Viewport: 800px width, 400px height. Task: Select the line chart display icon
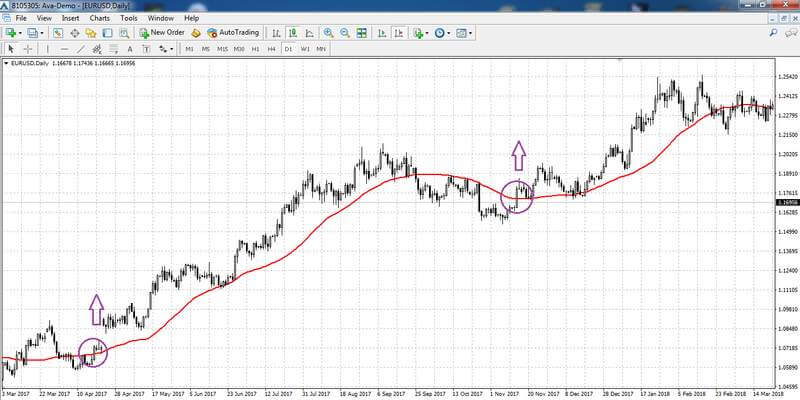(x=309, y=33)
